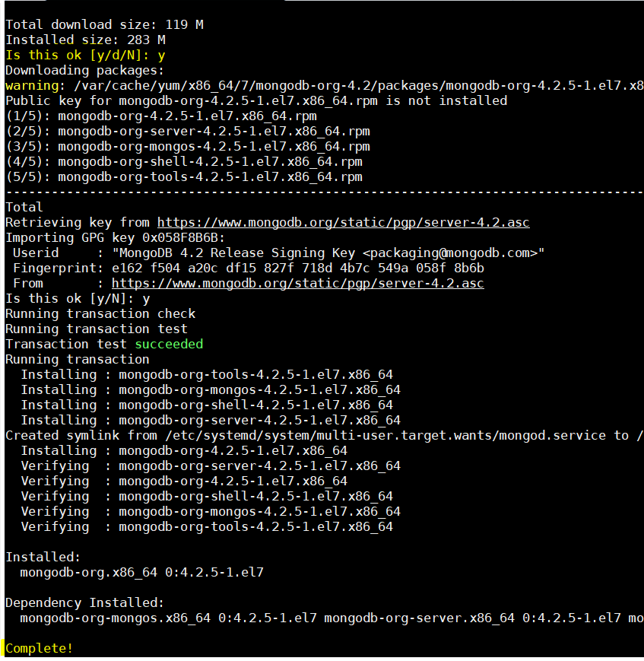Click 'Verifying : mongodb-org-tools-4.2.5-1.el7.x86_64'

(x=207, y=526)
